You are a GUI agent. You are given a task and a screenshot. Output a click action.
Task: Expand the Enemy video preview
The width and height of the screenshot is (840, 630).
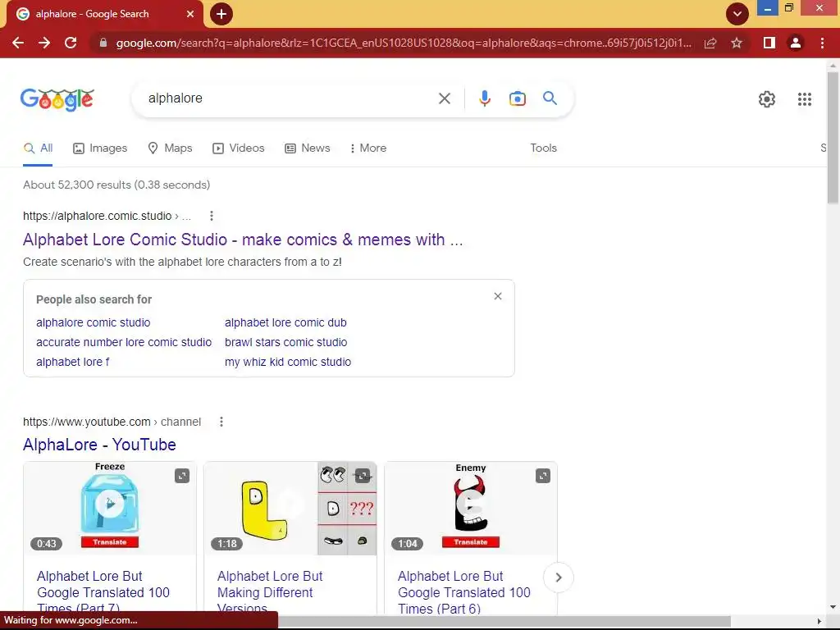[x=543, y=476]
